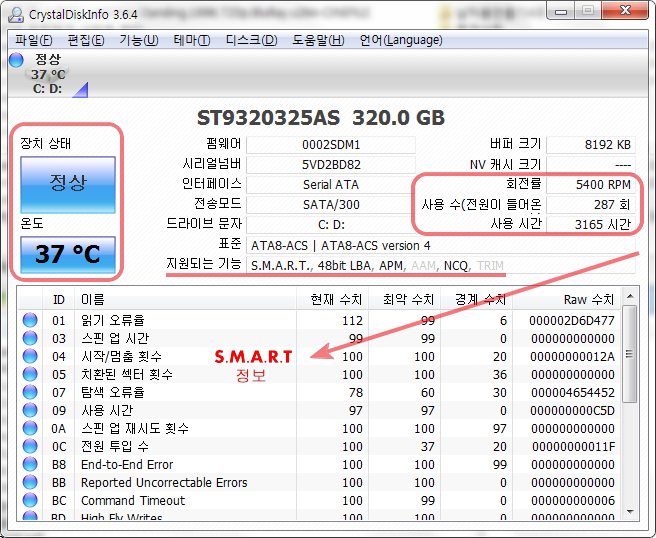656x538 pixels.
Task: Click the 현재 수치 column header
Action: coord(332,300)
